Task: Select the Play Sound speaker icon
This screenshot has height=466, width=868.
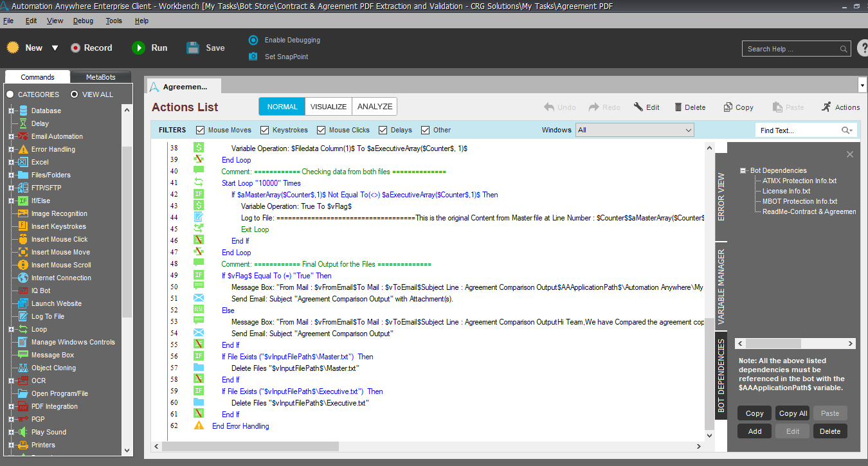Action: 23,432
